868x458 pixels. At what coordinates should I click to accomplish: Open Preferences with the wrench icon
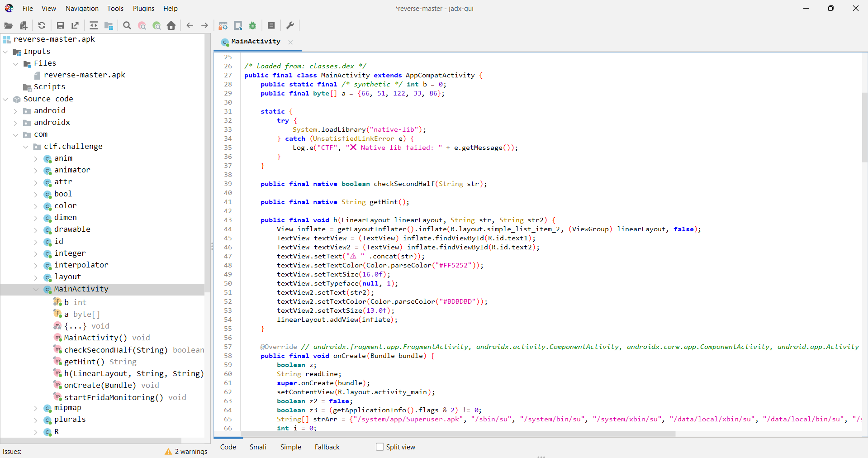click(x=290, y=26)
